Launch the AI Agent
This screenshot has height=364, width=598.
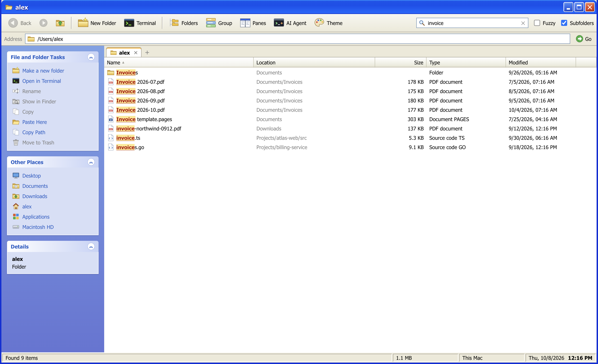[x=290, y=23]
